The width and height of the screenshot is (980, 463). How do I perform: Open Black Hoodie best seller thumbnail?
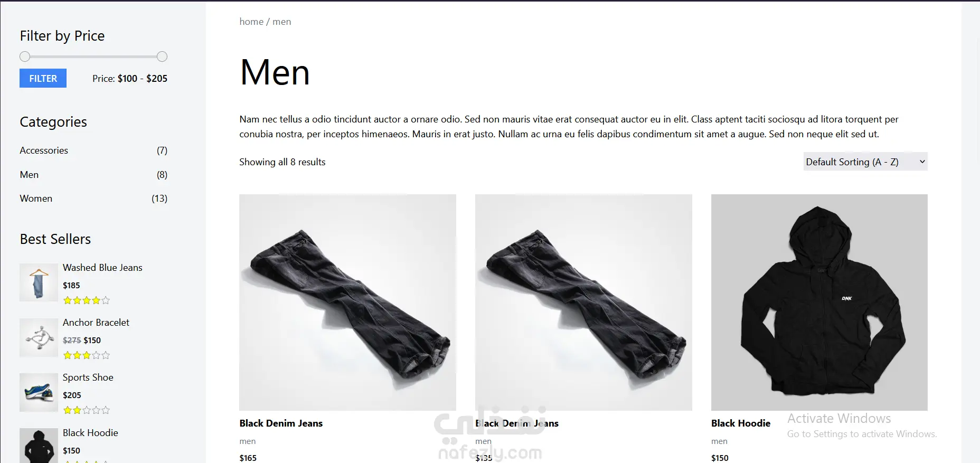point(39,446)
